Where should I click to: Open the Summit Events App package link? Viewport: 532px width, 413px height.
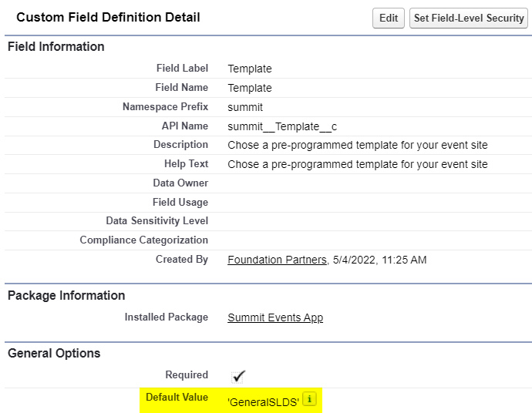click(x=275, y=317)
